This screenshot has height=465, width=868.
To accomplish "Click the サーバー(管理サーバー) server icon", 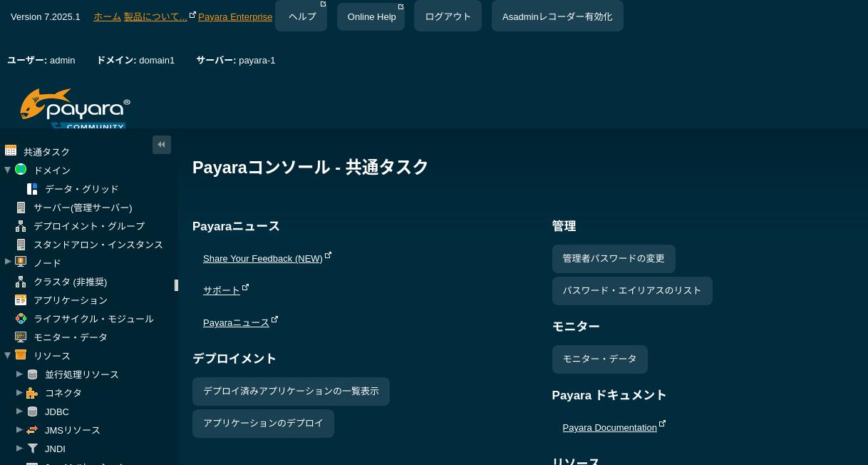I will coord(21,207).
